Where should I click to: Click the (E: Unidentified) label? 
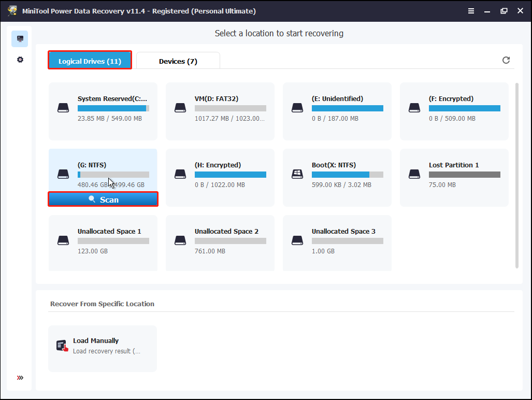(337, 99)
